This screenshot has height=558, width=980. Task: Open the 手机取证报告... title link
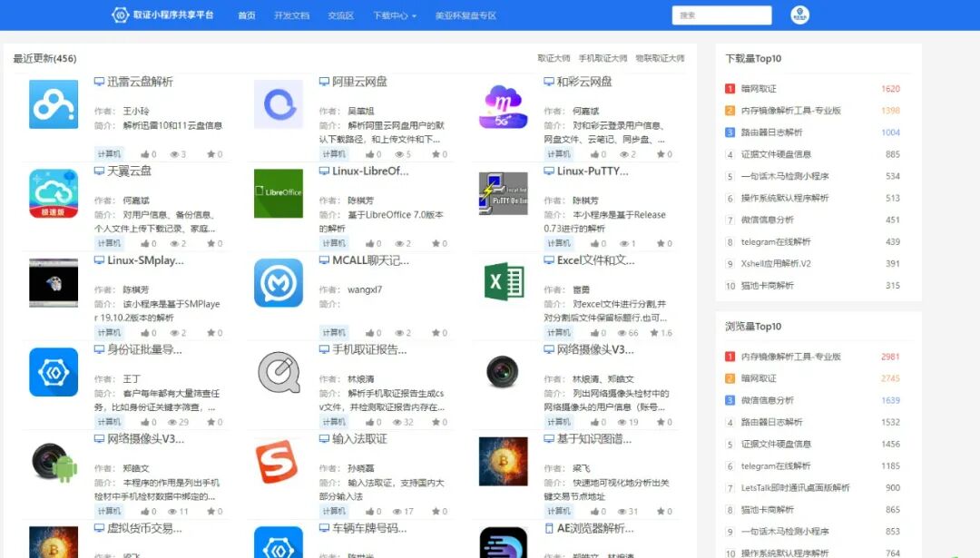369,350
